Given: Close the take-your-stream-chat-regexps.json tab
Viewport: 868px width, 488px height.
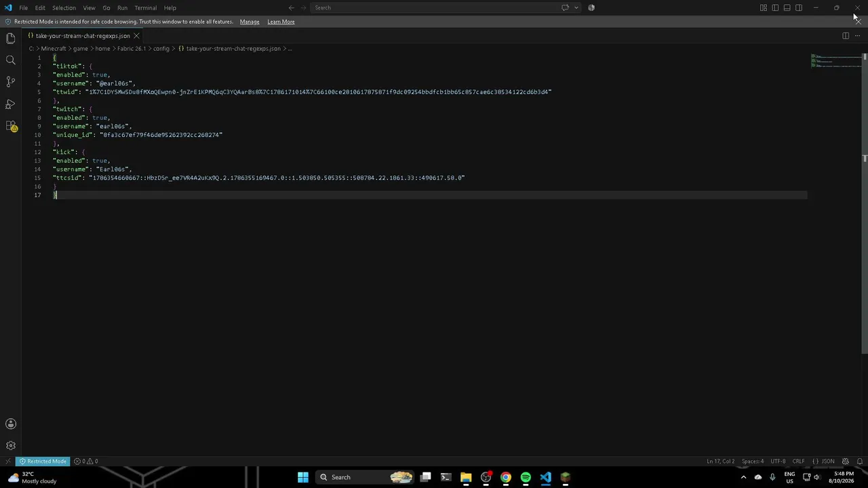Looking at the screenshot, I should coord(136,35).
